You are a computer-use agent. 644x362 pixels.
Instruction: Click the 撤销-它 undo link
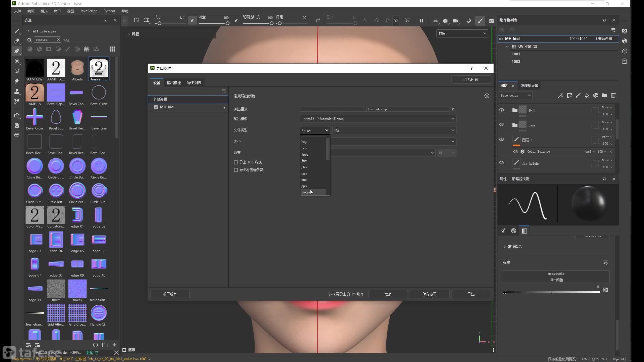point(92,353)
